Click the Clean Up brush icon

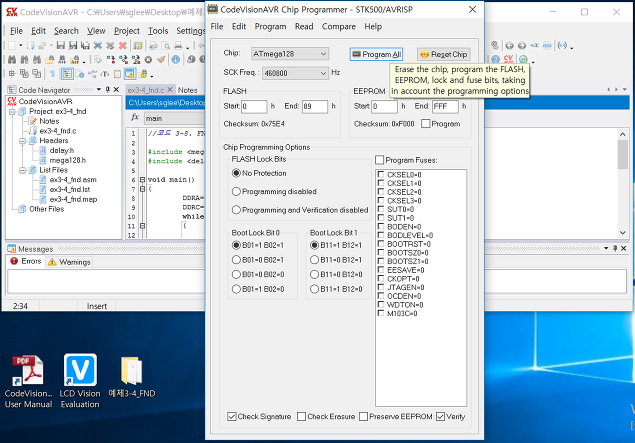(161, 60)
